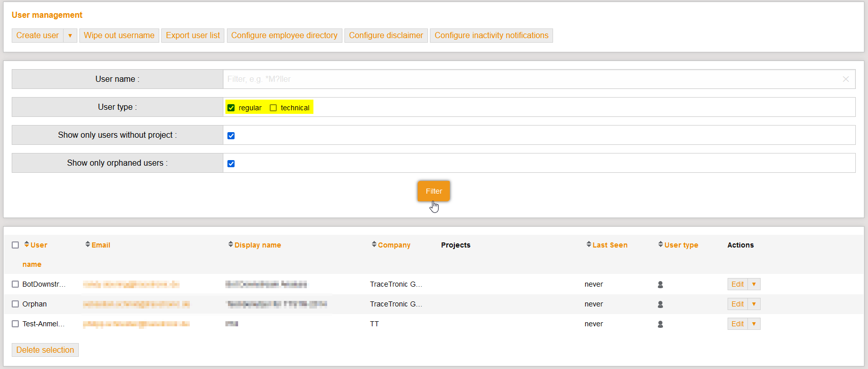Image resolution: width=868 pixels, height=369 pixels.
Task: Tick the select-all users header checkbox
Action: coord(15,245)
